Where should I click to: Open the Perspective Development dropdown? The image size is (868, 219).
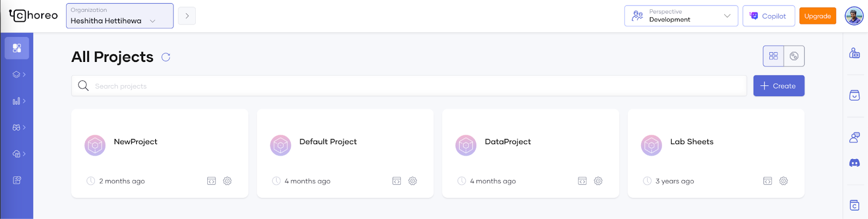tap(681, 16)
